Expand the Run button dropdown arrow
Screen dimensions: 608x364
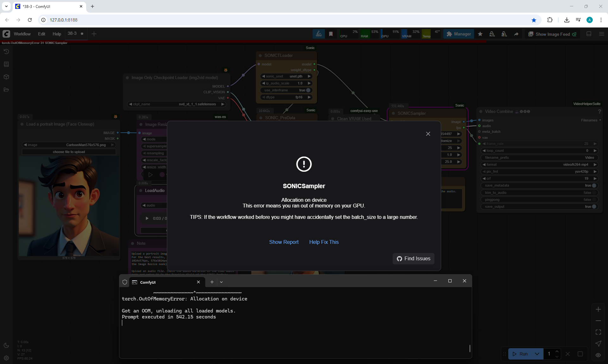537,354
